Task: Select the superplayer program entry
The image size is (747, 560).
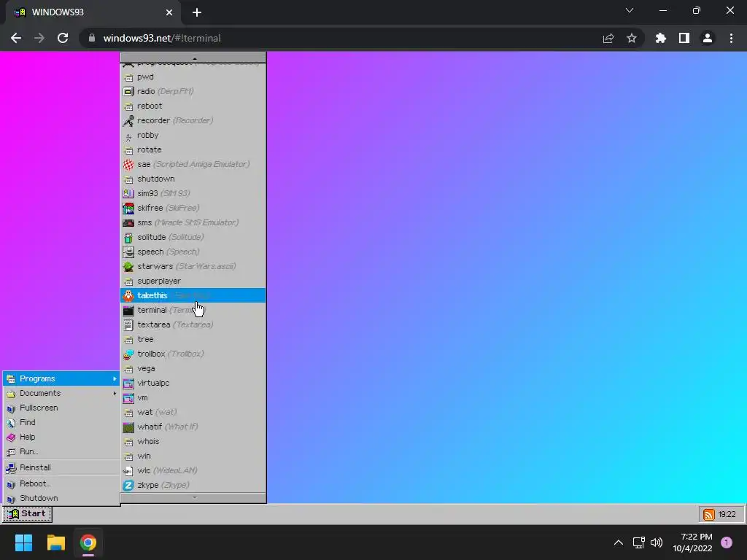Action: tap(193, 281)
